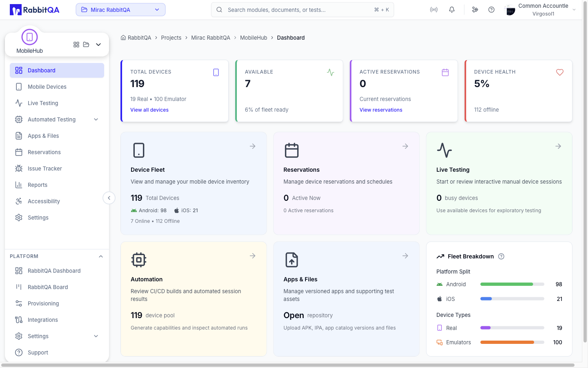588x368 pixels.
Task: Click the Android platform split bar
Action: pos(512,284)
